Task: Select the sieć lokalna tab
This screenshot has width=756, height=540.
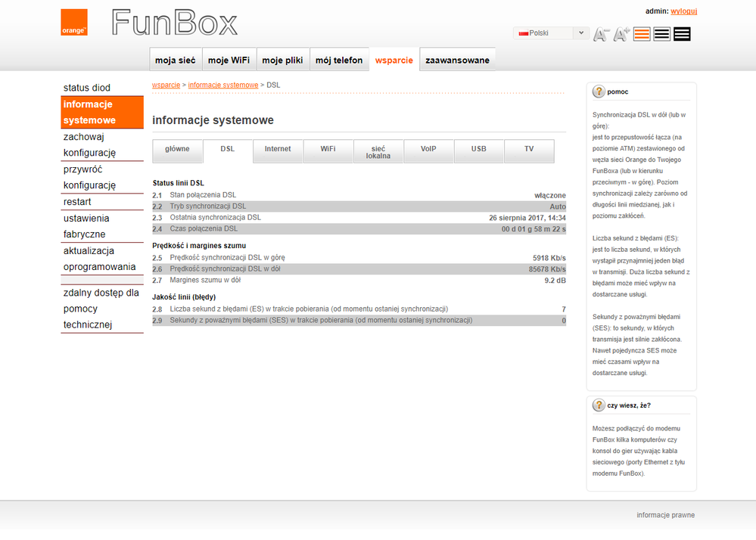Action: [378, 151]
